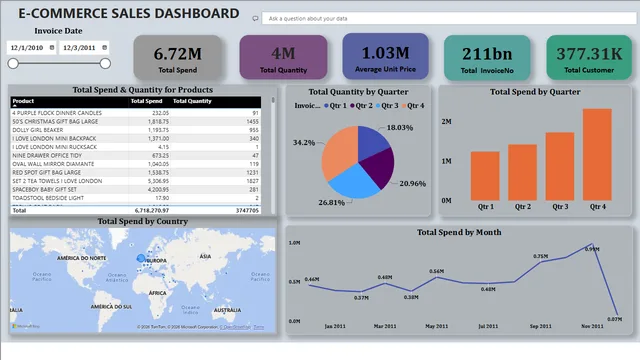
Task: Click the Average Unit Price 1.03M card
Action: (385, 56)
